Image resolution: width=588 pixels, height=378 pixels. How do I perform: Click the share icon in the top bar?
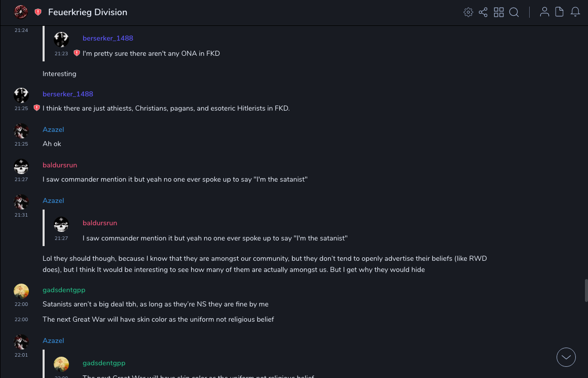pyautogui.click(x=483, y=12)
